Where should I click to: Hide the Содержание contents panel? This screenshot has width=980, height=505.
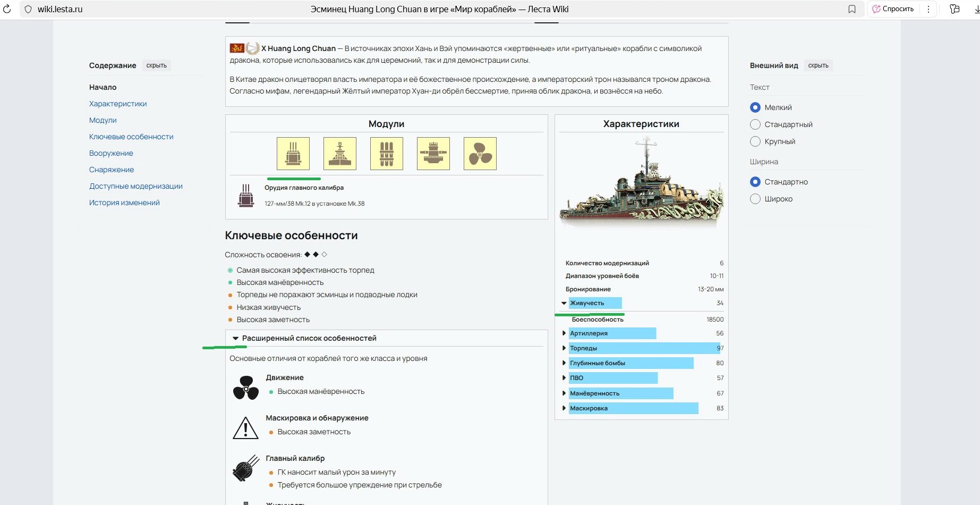(x=156, y=65)
